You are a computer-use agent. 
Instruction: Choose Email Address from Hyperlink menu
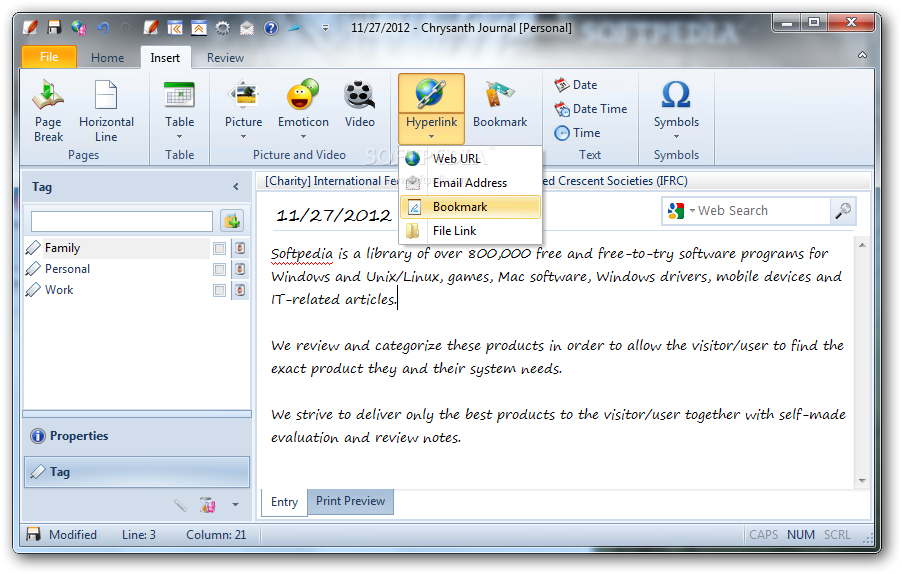(471, 183)
